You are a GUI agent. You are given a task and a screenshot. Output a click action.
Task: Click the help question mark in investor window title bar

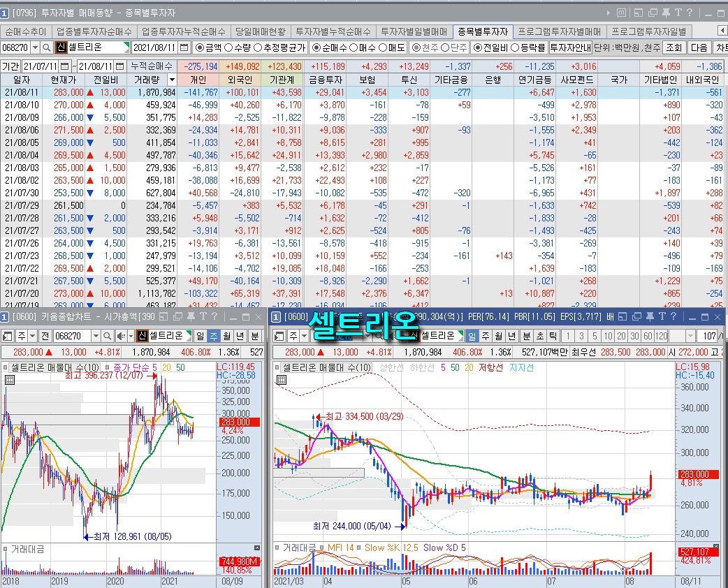(690, 13)
